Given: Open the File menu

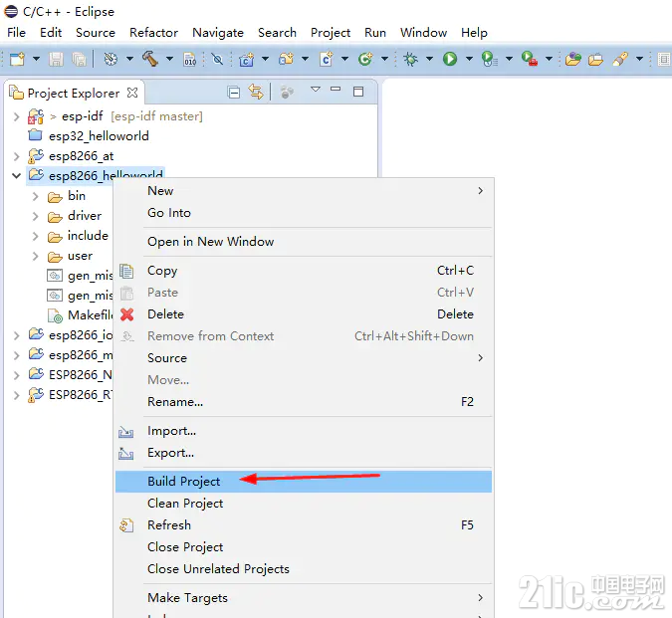Looking at the screenshot, I should pyautogui.click(x=16, y=33).
